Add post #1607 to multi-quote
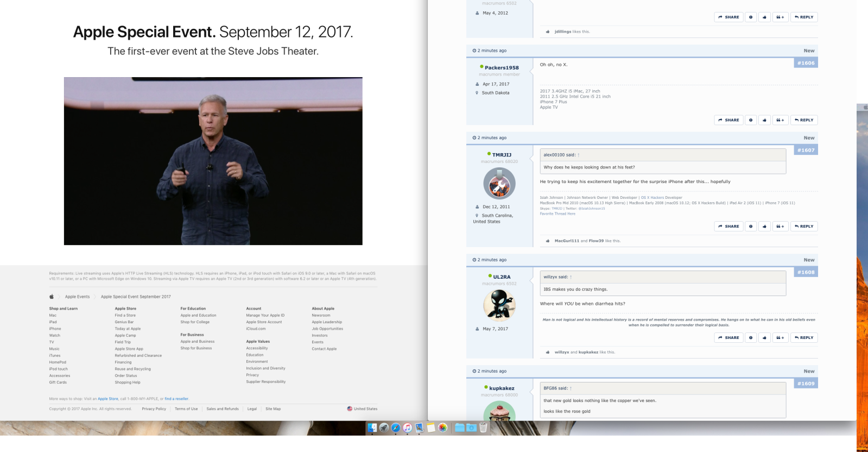Viewport: 868px width, 452px height. [x=780, y=226]
